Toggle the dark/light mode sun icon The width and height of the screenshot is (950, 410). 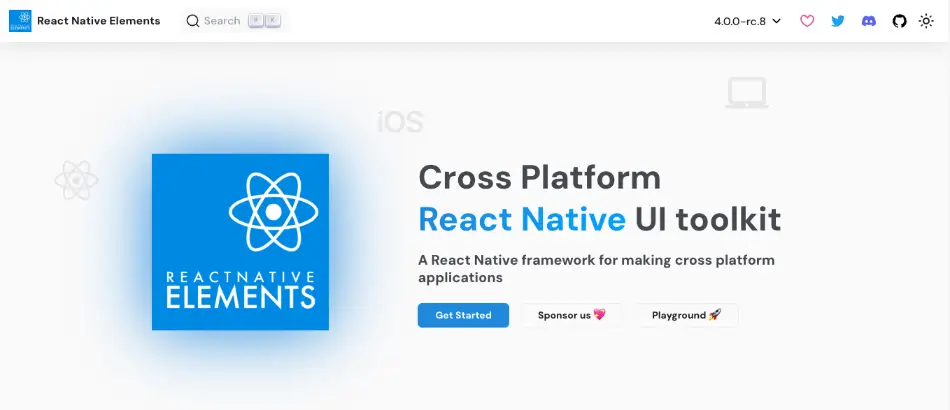click(926, 21)
